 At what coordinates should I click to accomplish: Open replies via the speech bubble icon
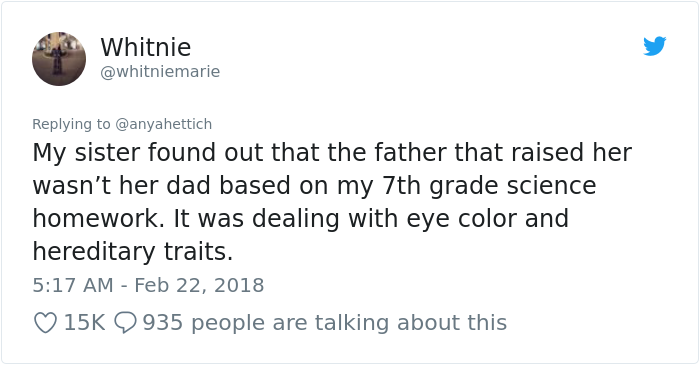pyautogui.click(x=125, y=323)
